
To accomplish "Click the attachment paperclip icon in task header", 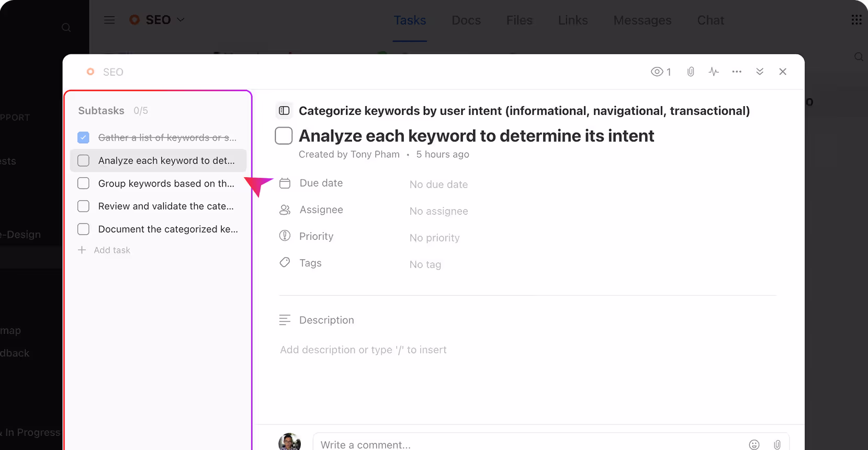I will click(691, 72).
